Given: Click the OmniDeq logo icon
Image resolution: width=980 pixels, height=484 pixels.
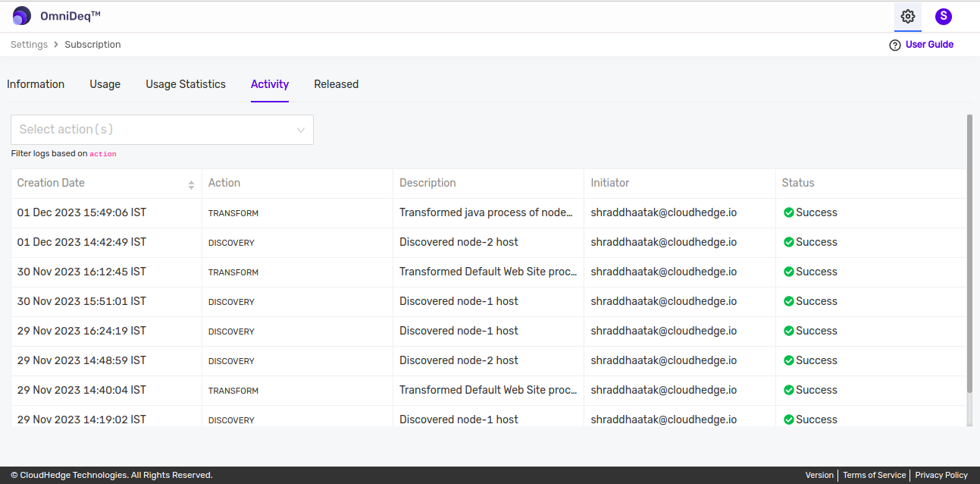Looking at the screenshot, I should click(22, 16).
